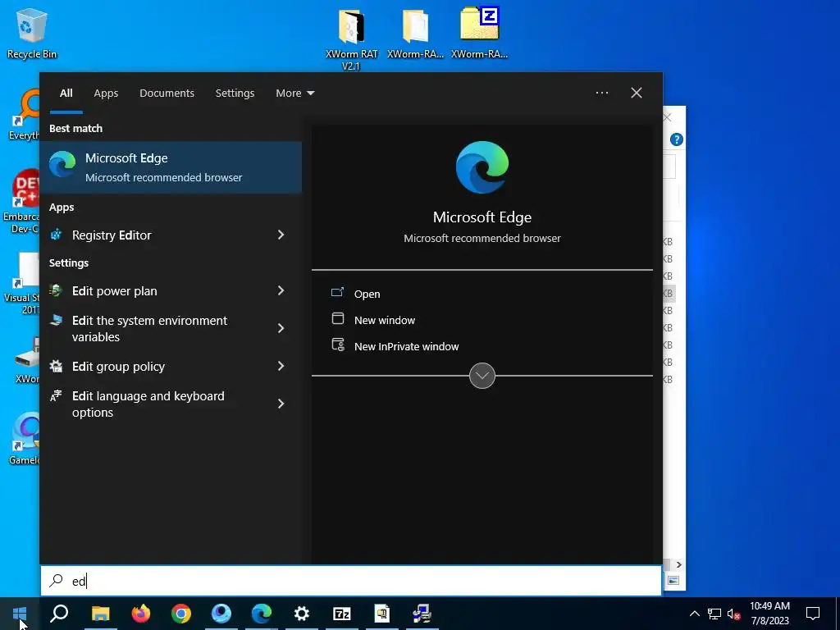Expand Edit group policy arrow
This screenshot has width=840, height=630.
click(281, 366)
